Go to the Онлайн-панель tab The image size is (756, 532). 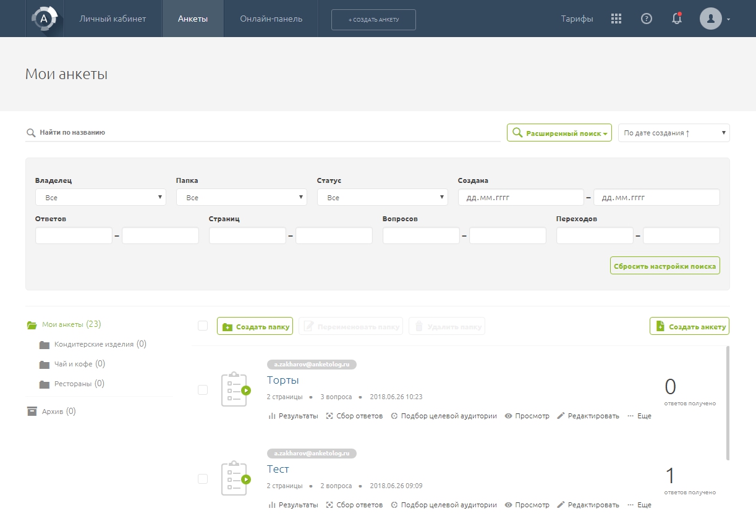271,19
